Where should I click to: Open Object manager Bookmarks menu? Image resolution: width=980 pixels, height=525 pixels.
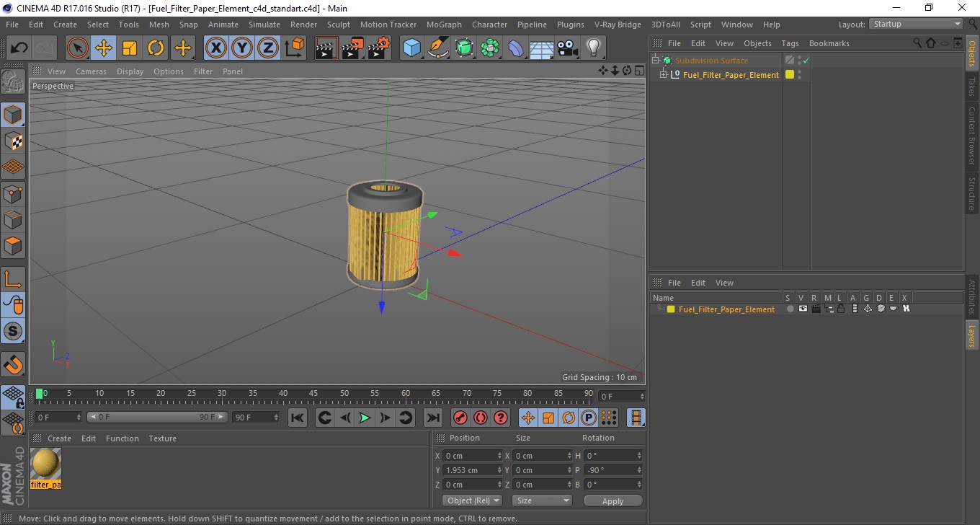click(829, 43)
